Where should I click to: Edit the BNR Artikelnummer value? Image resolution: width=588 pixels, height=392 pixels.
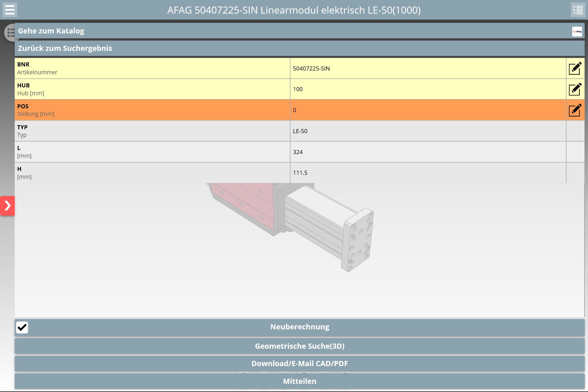575,68
